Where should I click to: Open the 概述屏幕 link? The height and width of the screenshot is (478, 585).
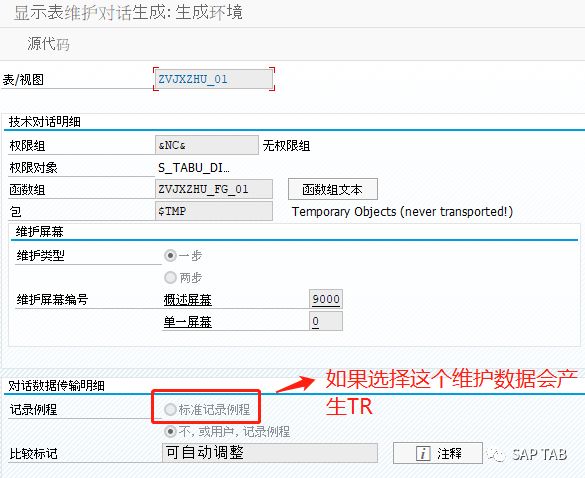[188, 300]
